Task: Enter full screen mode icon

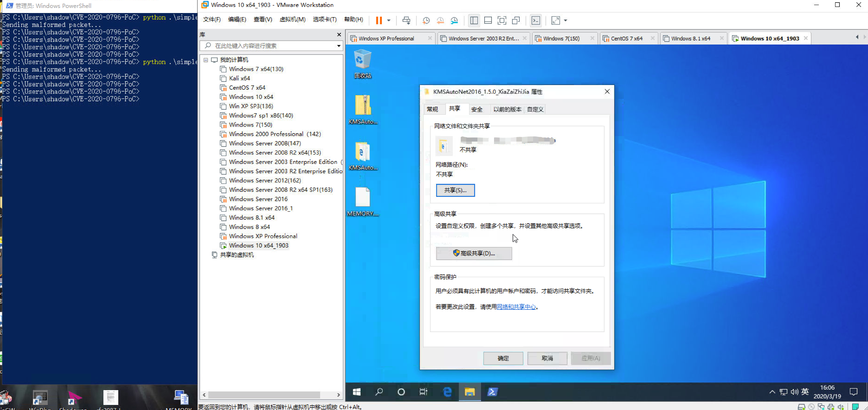Action: tap(502, 20)
